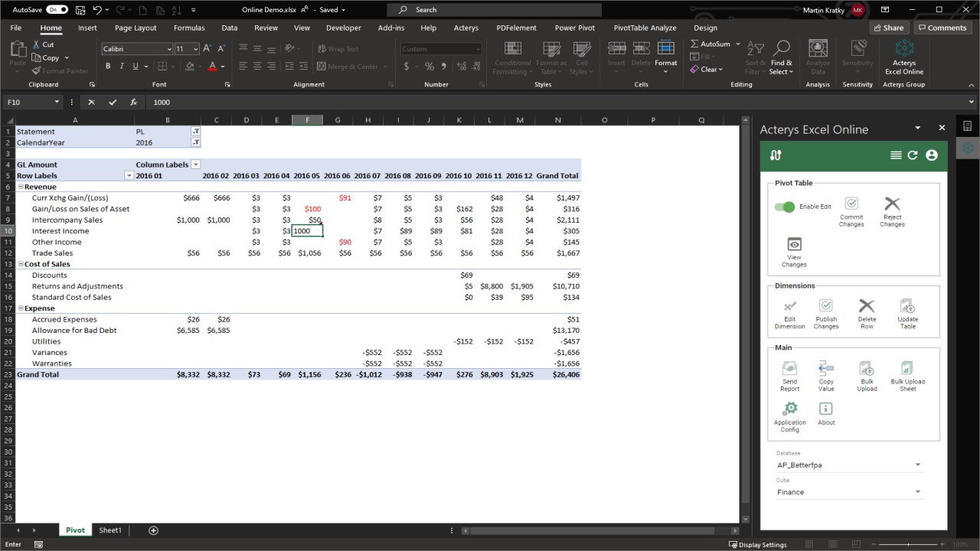Click the Edit Dimension icon
980x551 pixels.
click(789, 306)
